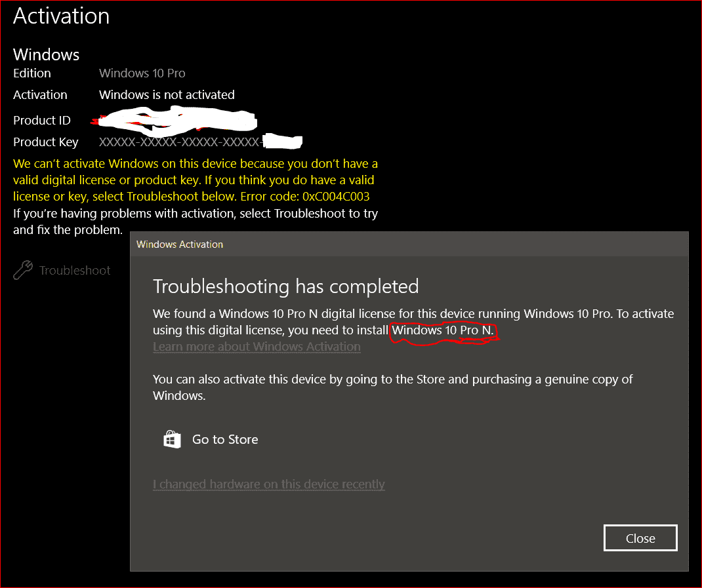
Task: Click the purchasing a genuine copy paragraph
Action: 392,387
